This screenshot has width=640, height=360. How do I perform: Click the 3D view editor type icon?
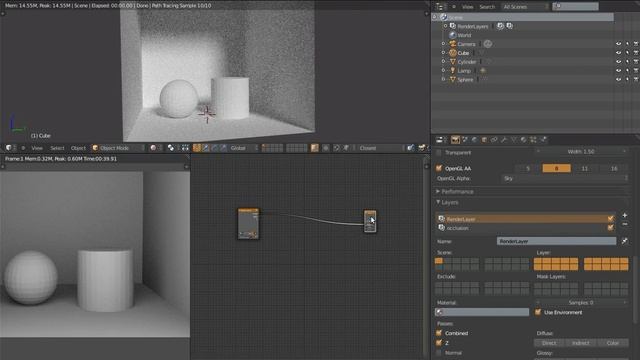coord(9,148)
